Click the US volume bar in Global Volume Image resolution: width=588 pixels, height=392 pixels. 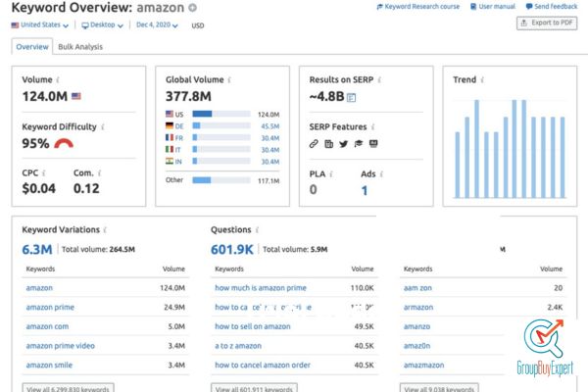coord(221,114)
